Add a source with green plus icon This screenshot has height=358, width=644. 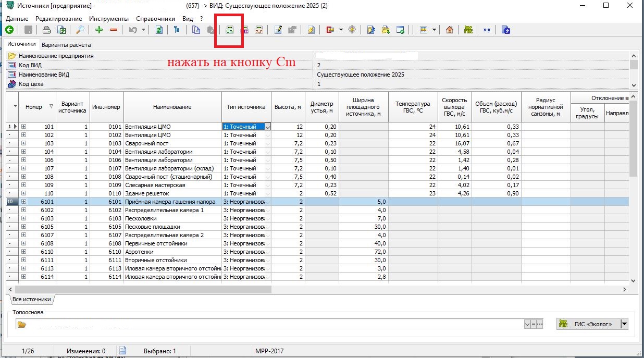(x=99, y=30)
